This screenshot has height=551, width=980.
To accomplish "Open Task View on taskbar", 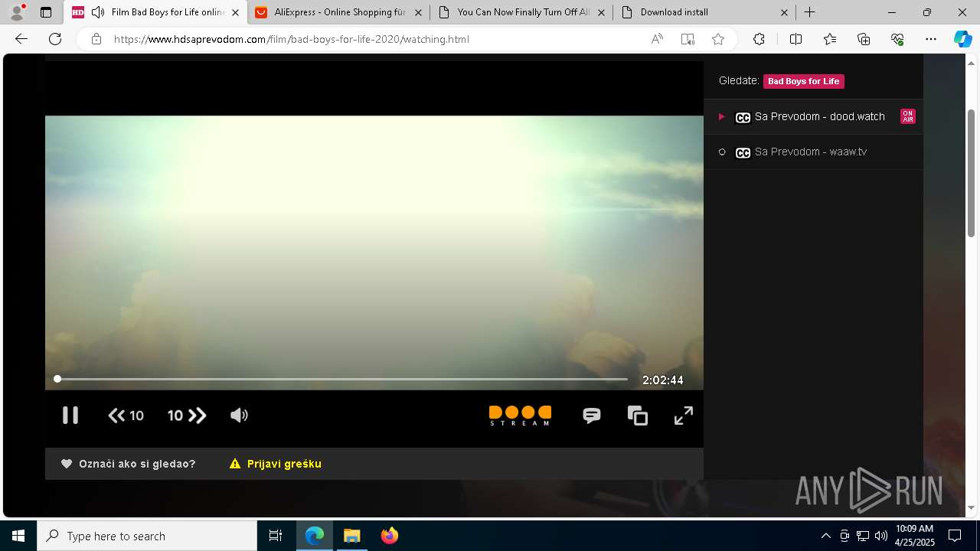I will pos(276,536).
